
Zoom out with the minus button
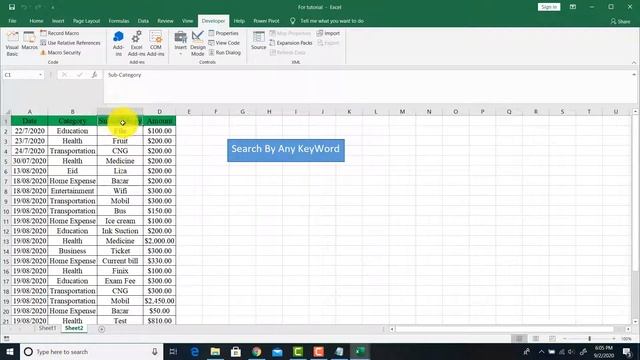[564, 339]
